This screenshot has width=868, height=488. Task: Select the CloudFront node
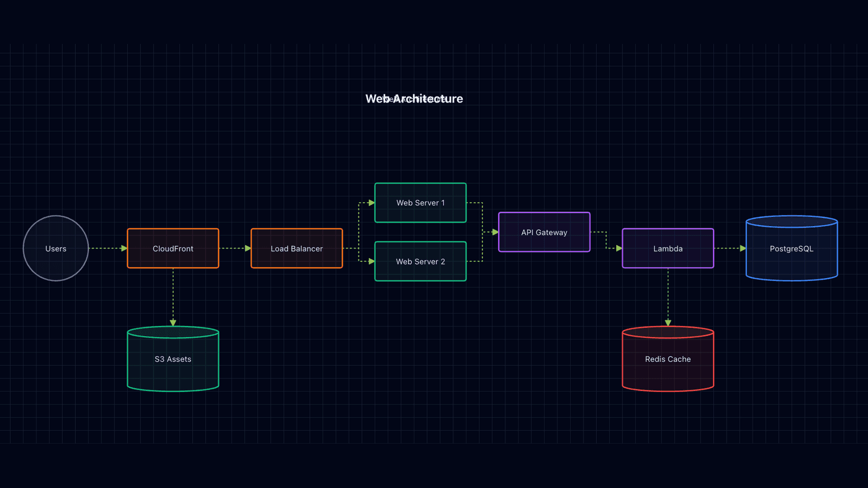click(x=173, y=248)
